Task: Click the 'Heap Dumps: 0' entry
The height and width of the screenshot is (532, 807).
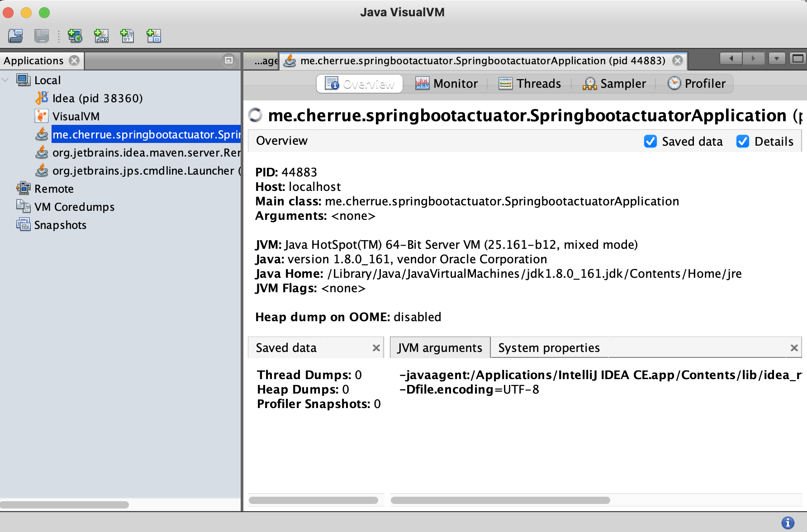Action: (x=303, y=389)
